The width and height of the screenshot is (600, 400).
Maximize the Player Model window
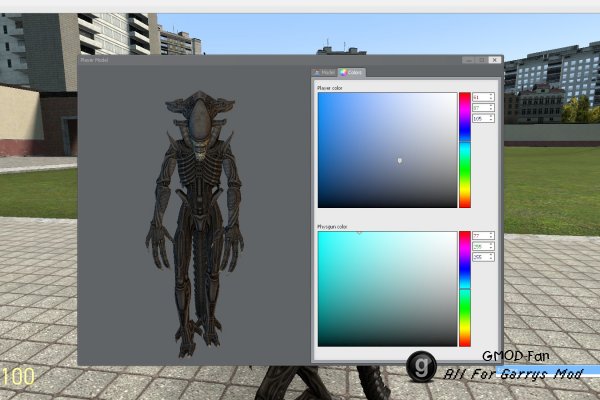[x=482, y=60]
